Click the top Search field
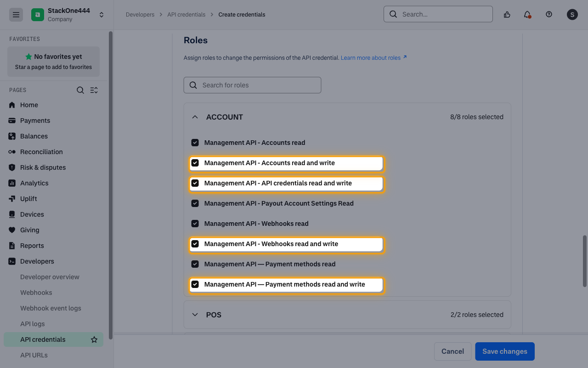The image size is (588, 368). [438, 14]
